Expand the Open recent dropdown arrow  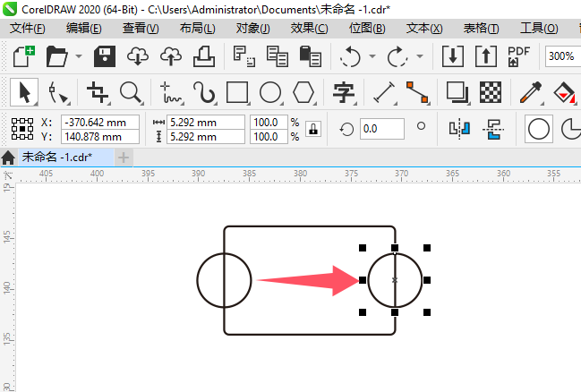point(79,56)
